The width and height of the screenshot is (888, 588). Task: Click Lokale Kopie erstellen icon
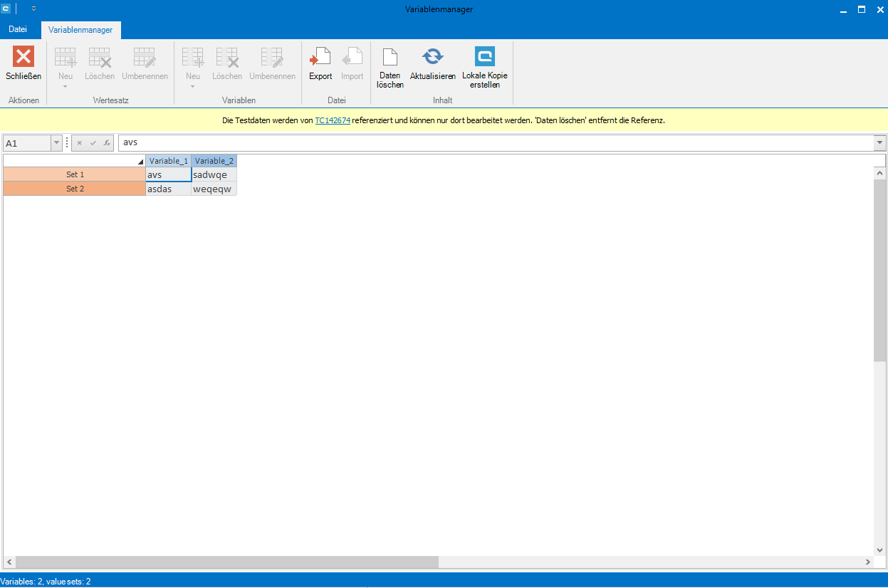coord(484,57)
